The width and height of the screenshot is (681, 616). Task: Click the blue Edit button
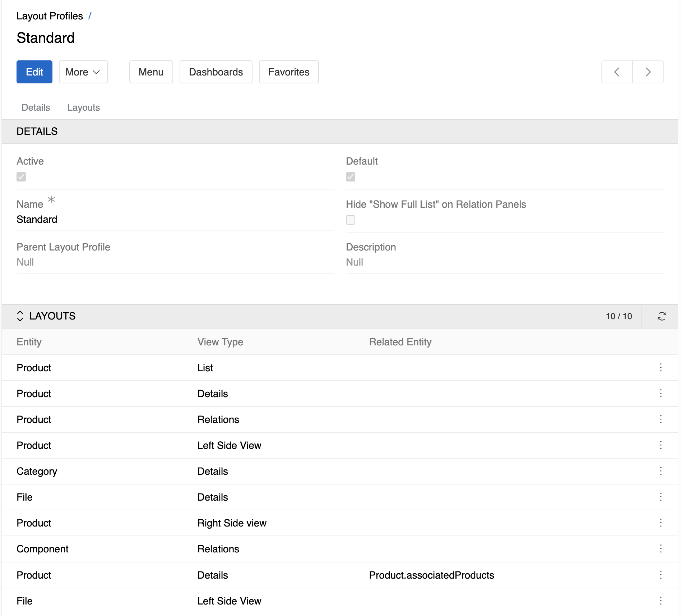[x=34, y=72]
